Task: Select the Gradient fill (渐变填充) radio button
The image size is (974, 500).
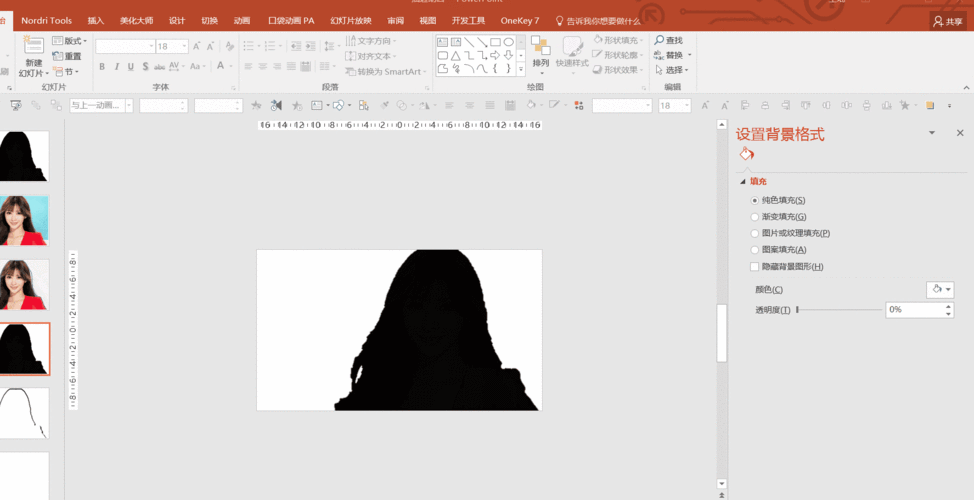Action: 755,217
